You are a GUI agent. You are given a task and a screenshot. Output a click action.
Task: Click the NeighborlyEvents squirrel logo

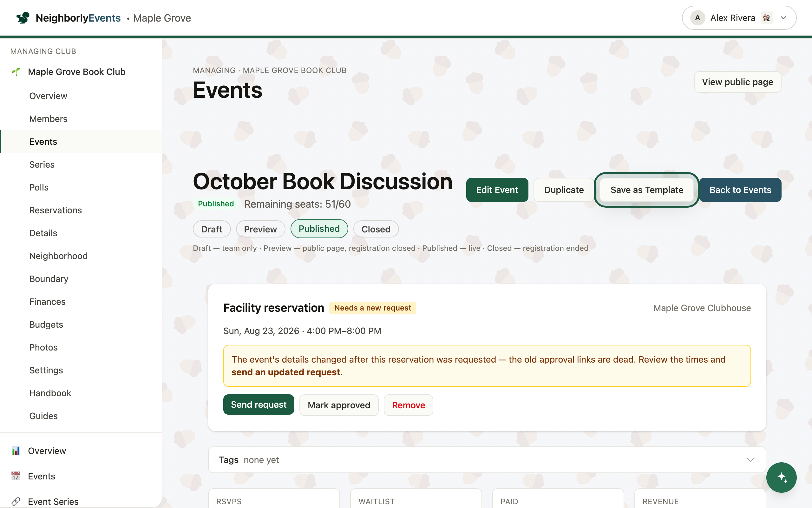pyautogui.click(x=23, y=18)
